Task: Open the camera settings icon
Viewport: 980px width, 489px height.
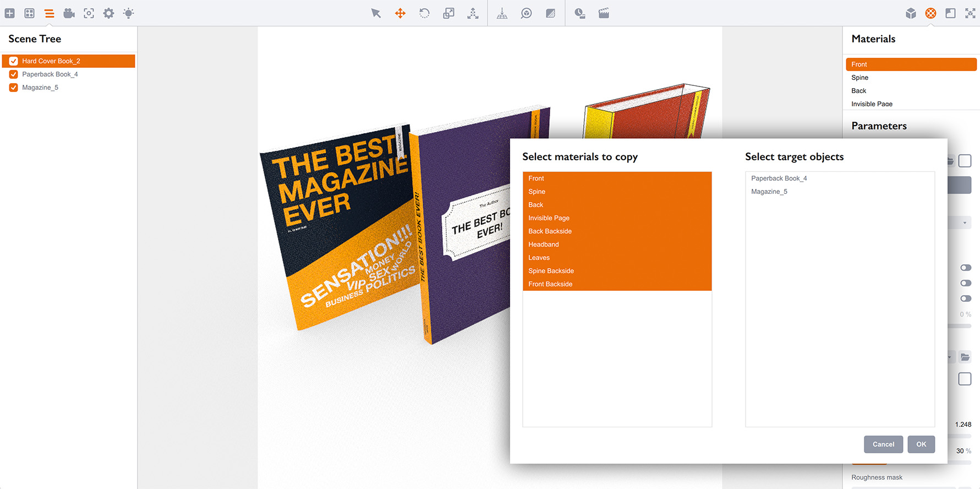Action: [69, 13]
